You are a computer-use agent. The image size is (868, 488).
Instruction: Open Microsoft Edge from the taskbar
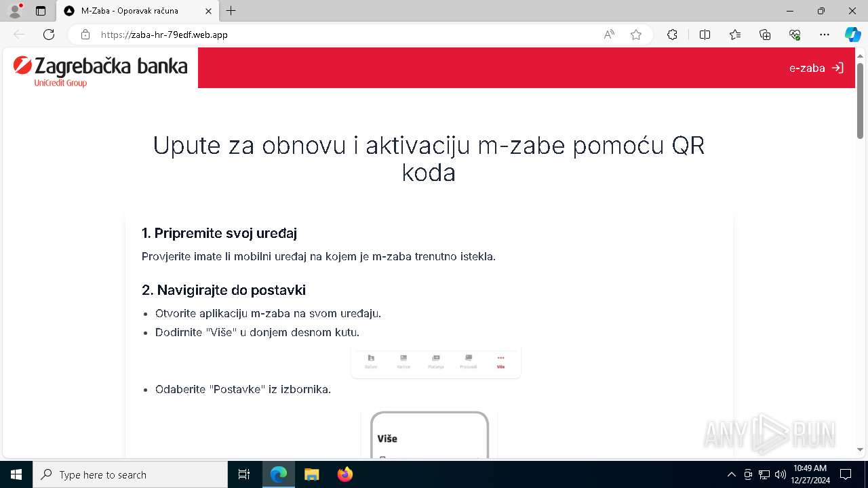279,474
